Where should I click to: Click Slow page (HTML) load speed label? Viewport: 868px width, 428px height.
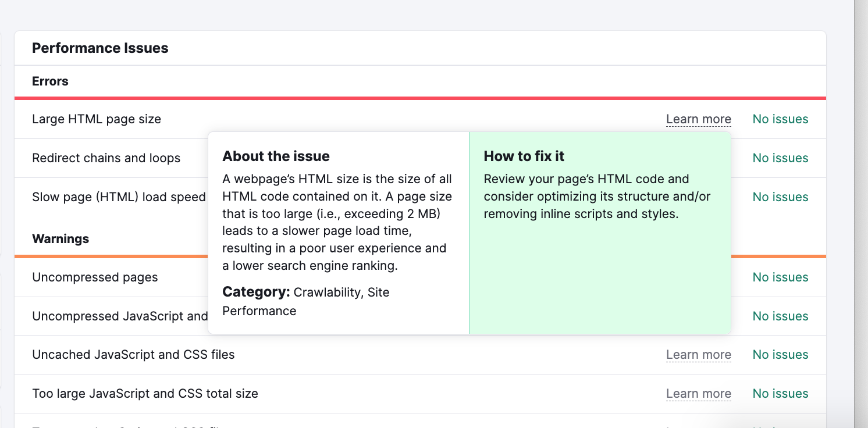click(119, 197)
